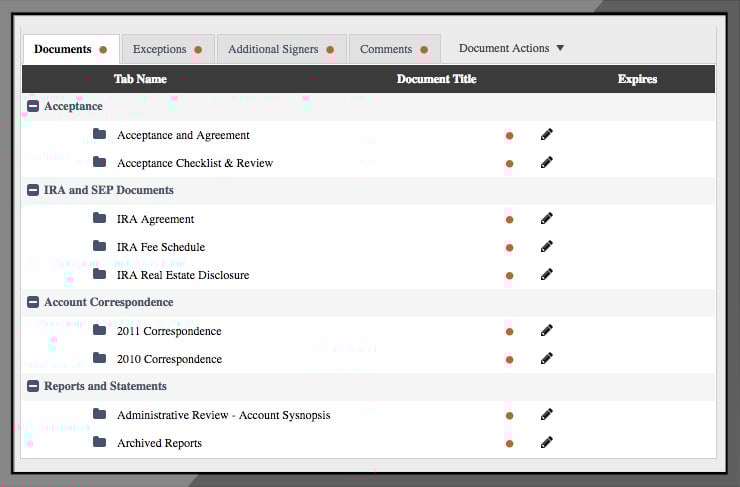Image resolution: width=740 pixels, height=487 pixels.
Task: Click the status dot for Archived Reports
Action: [509, 443]
